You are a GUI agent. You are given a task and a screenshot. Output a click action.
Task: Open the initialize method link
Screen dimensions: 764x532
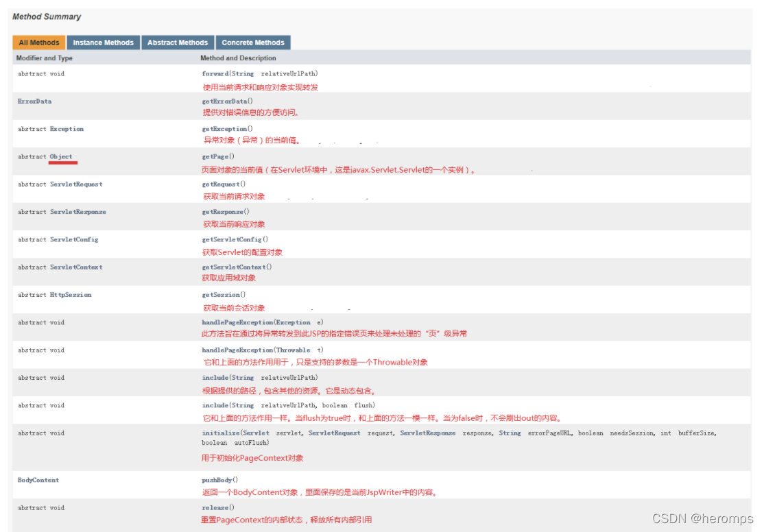tap(220, 433)
